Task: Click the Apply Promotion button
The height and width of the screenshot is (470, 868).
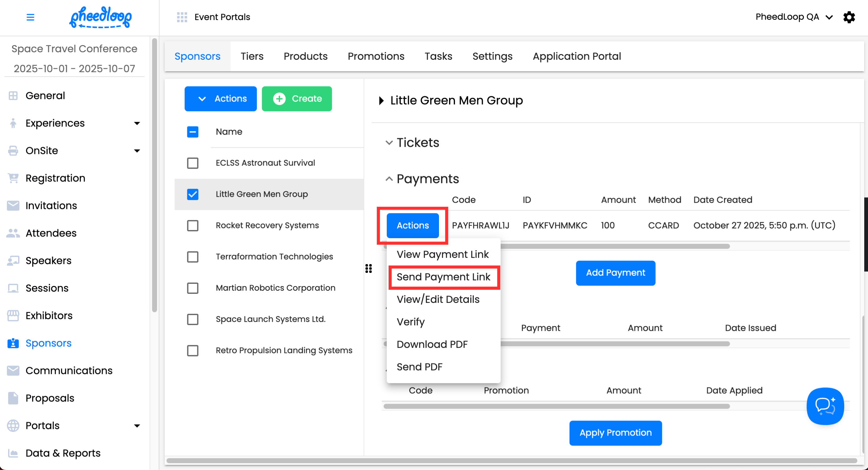Action: click(615, 433)
